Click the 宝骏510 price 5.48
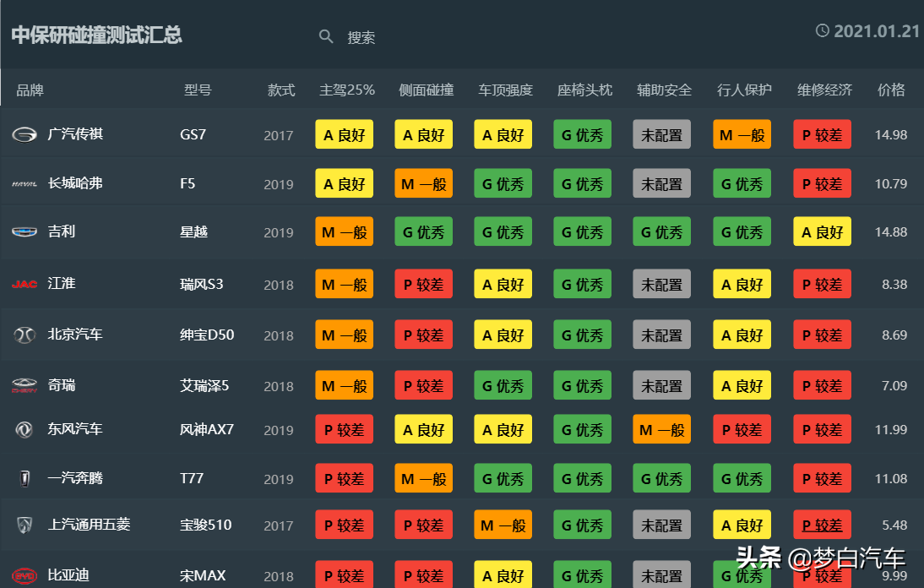This screenshot has width=924, height=588. coord(894,525)
